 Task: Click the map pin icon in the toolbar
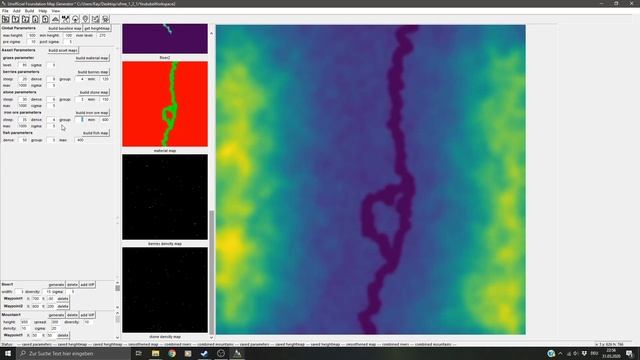click(85, 19)
